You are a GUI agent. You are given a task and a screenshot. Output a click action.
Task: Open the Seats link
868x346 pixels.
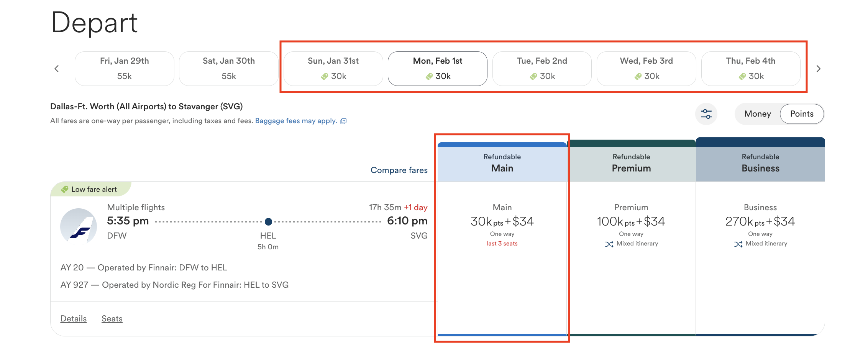pos(112,319)
